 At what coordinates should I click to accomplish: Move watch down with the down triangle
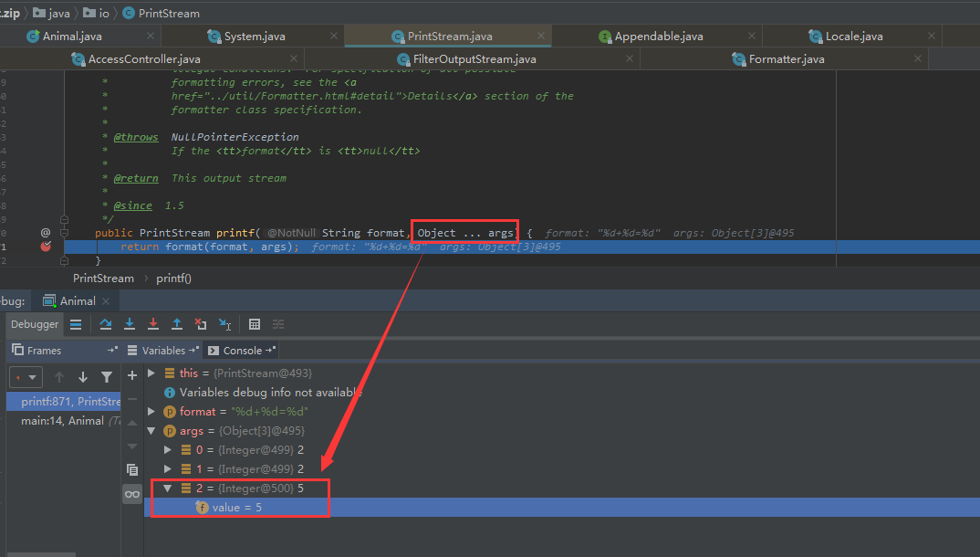point(132,447)
